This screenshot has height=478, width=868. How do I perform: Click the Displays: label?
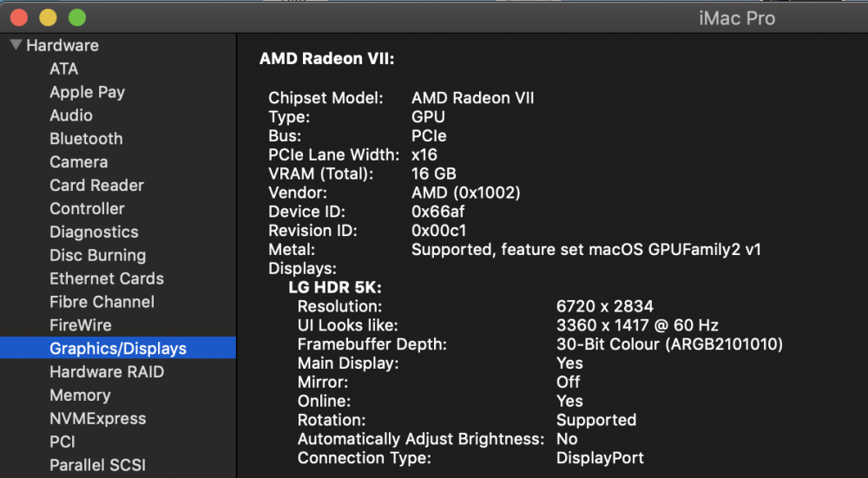point(302,269)
